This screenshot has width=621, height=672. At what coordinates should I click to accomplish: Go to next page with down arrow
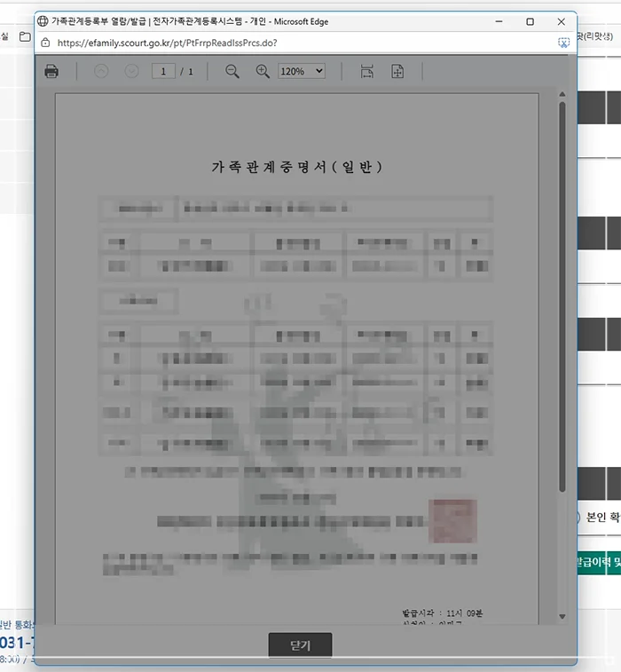(x=131, y=72)
